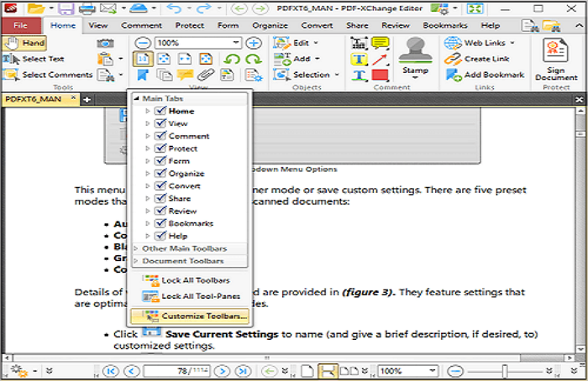Click the zoom slider in status bar

tap(503, 370)
